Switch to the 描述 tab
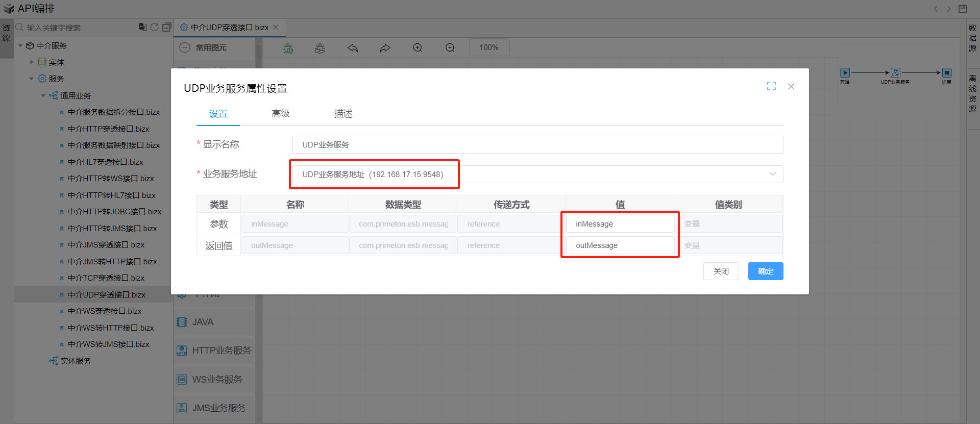The width and height of the screenshot is (980, 424). coord(344,114)
